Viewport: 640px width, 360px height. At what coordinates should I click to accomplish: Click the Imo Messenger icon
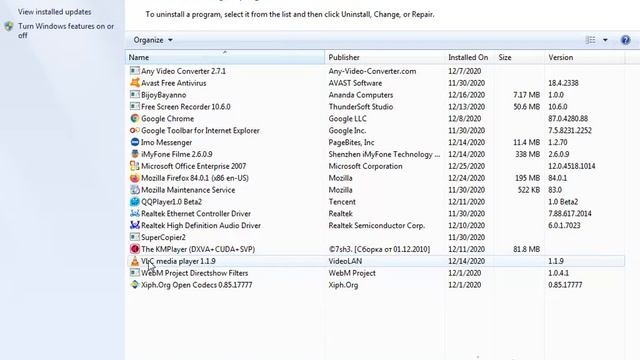pos(135,142)
